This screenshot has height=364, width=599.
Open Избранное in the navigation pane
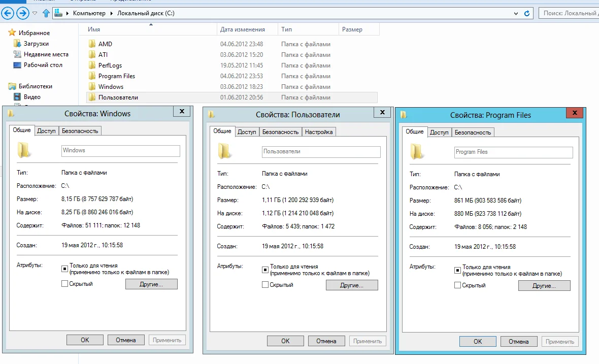(x=34, y=33)
